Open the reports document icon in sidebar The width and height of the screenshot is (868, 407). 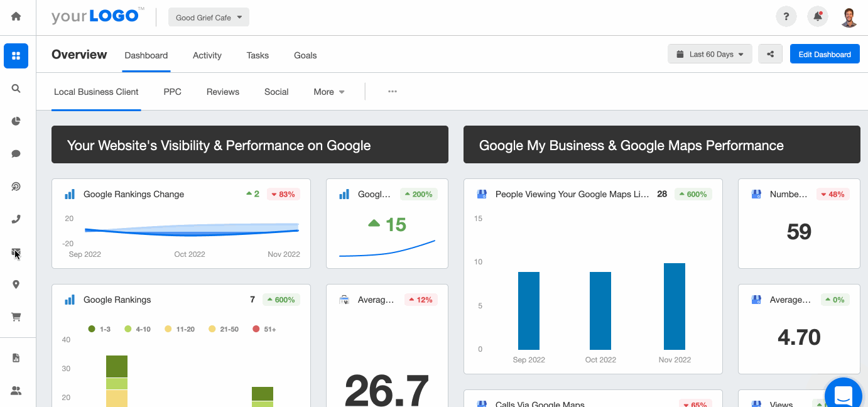[16, 358]
